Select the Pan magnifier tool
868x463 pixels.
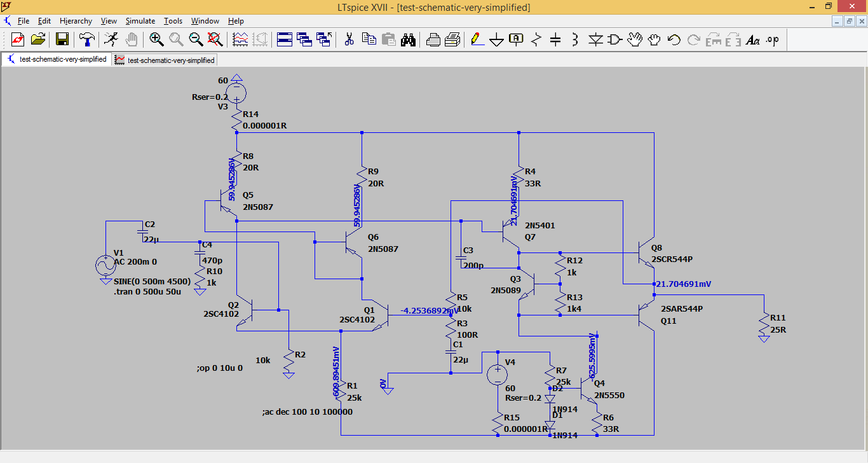click(x=176, y=39)
